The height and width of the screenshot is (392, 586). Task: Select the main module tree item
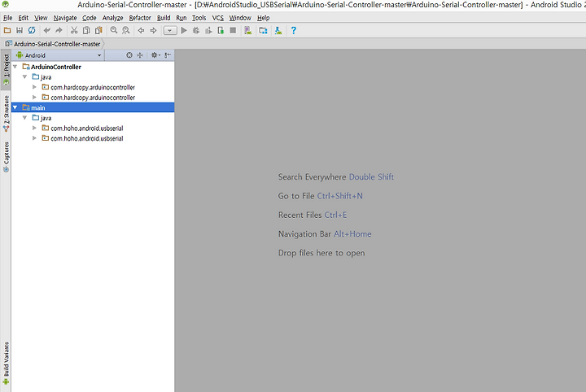pos(93,107)
